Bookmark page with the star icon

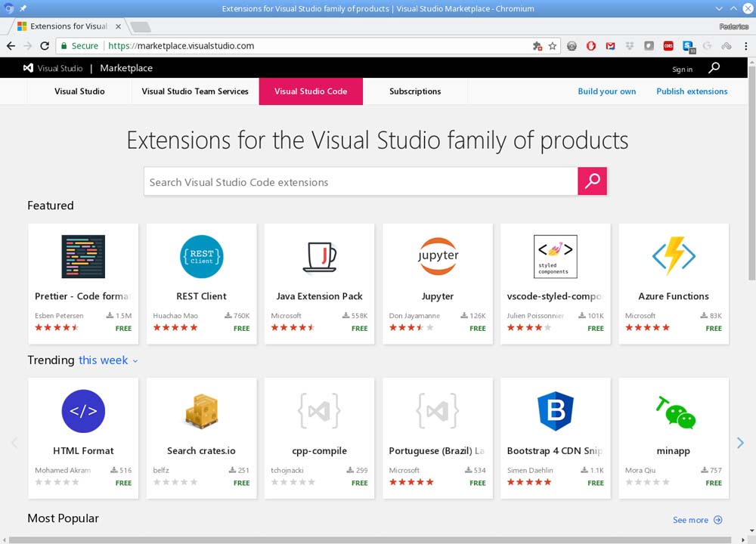click(553, 46)
